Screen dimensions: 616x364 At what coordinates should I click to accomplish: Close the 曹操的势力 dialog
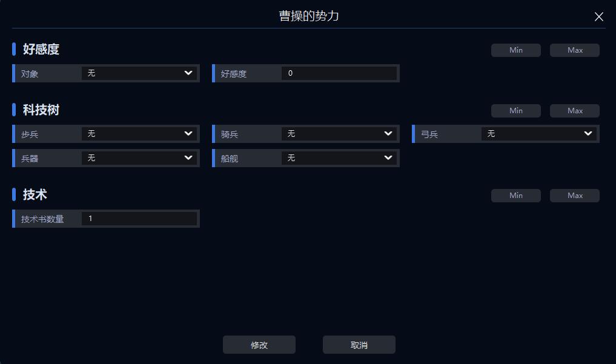[599, 17]
